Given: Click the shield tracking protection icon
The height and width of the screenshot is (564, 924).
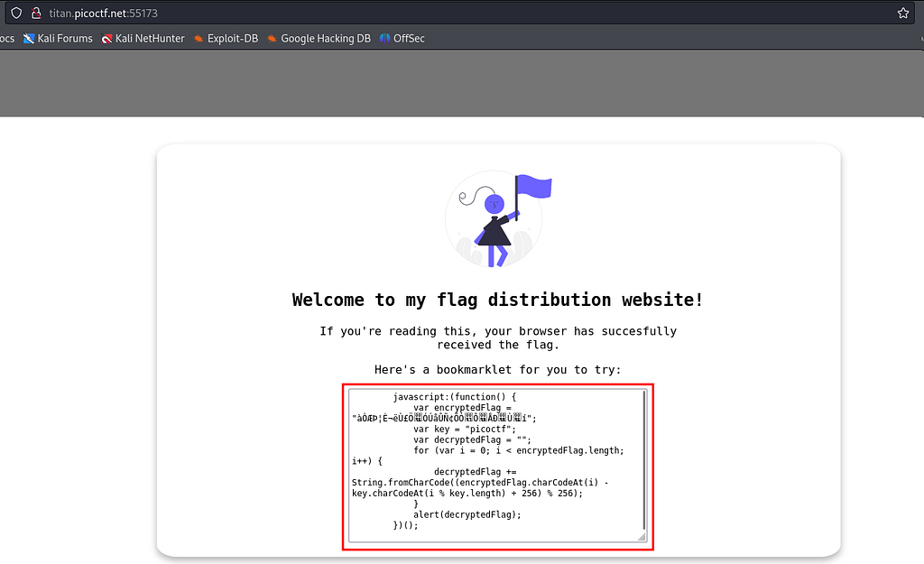Looking at the screenshot, I should (16, 13).
